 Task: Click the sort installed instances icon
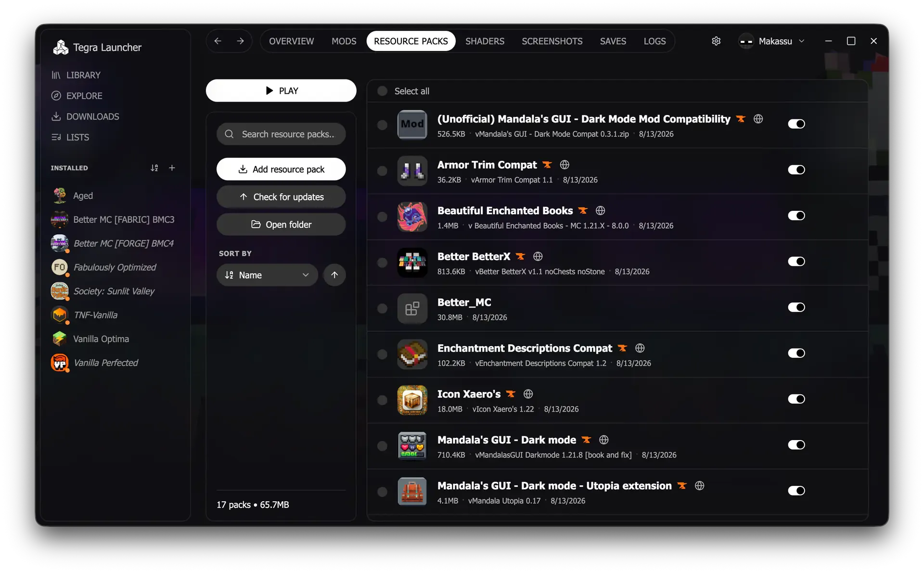pyautogui.click(x=154, y=168)
